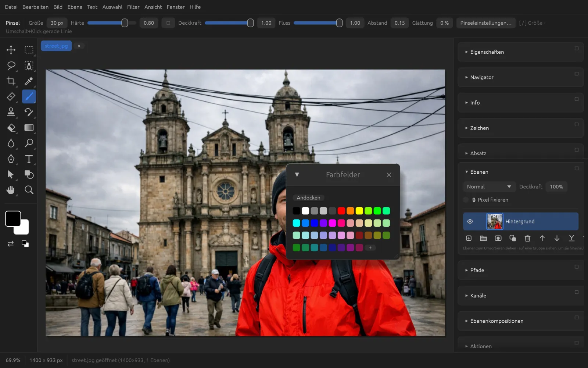Reset colors to default black and white

pyautogui.click(x=25, y=244)
